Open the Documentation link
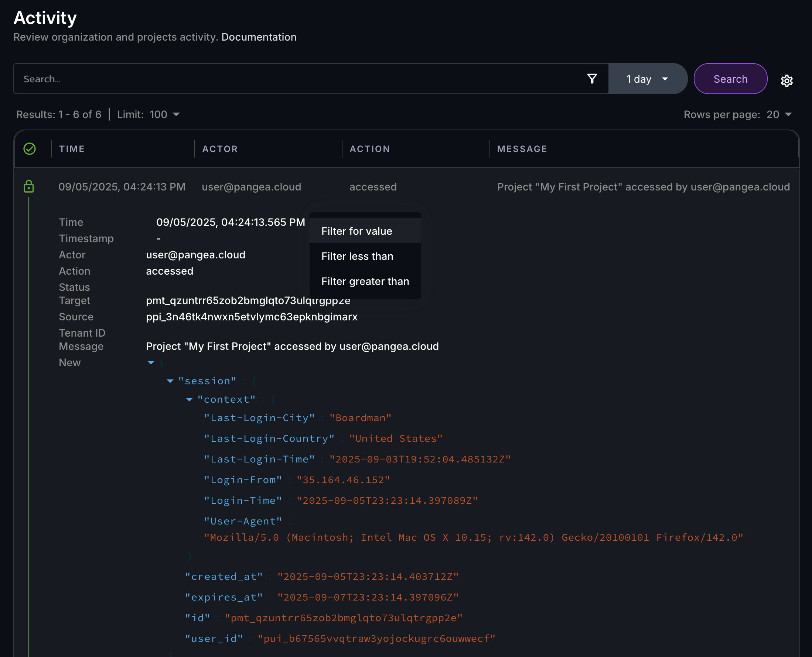The width and height of the screenshot is (812, 657). (x=259, y=37)
